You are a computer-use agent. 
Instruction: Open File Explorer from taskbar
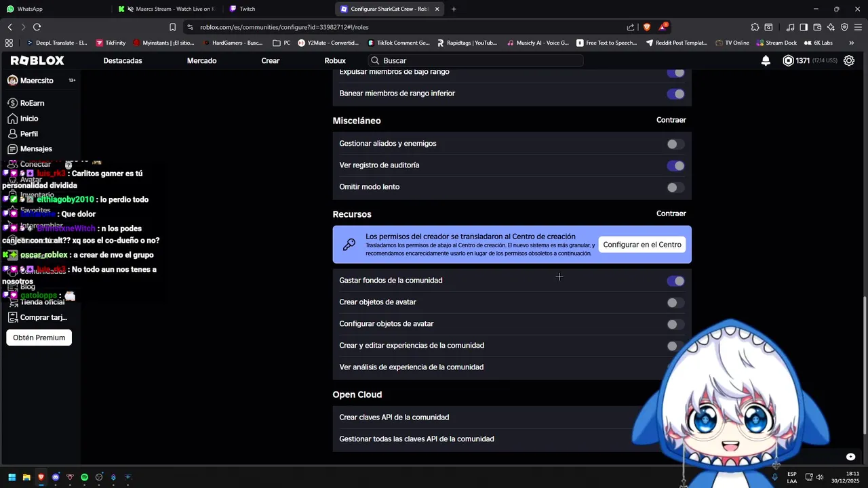26,477
